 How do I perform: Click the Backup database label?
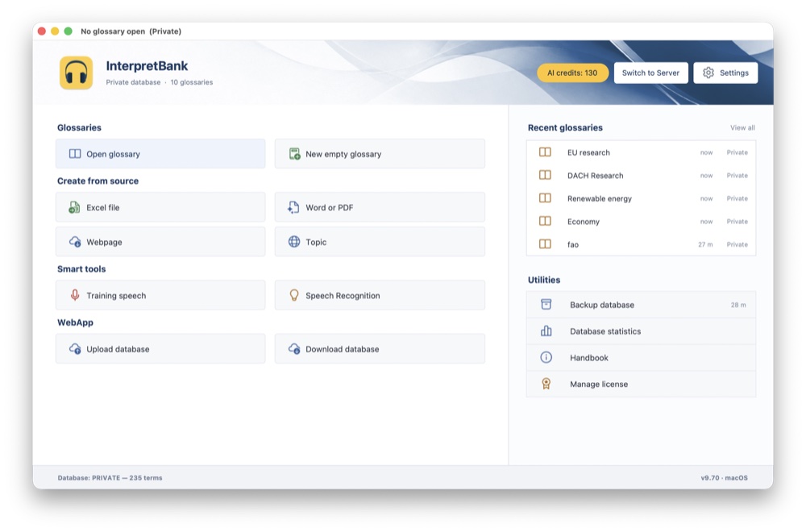coord(602,305)
